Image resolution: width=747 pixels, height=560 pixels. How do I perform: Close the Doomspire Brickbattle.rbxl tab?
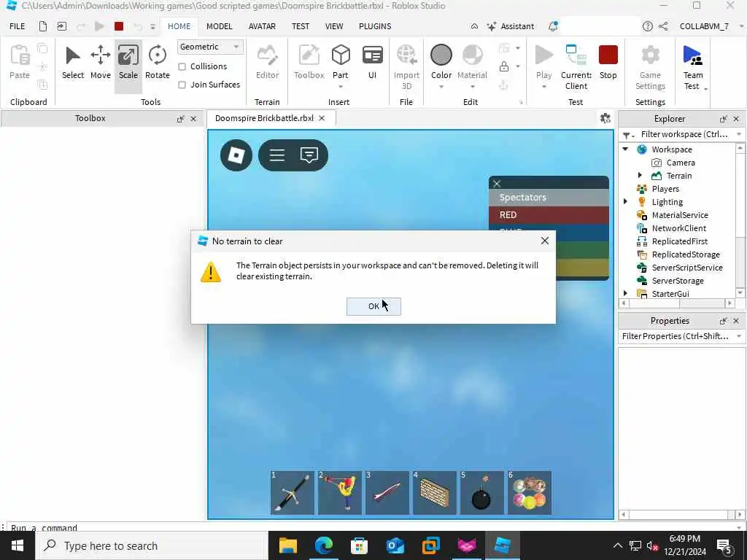click(x=322, y=118)
